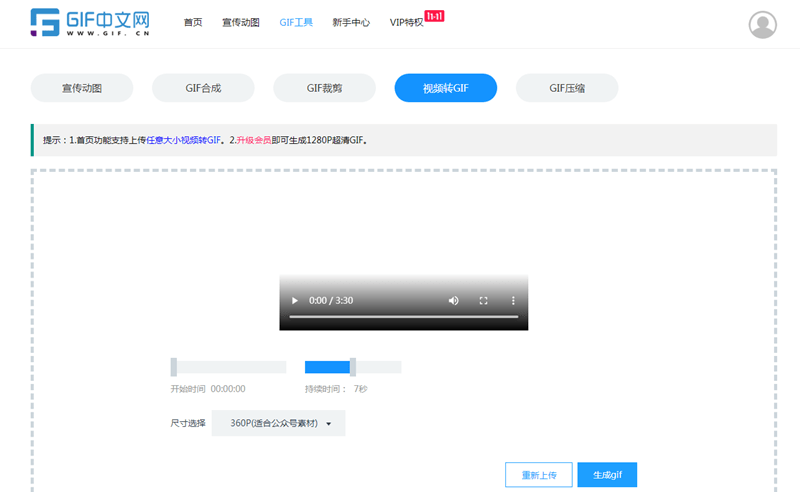Open 新手中心 navigation item
Viewport: 800px width, 492px height.
(351, 22)
